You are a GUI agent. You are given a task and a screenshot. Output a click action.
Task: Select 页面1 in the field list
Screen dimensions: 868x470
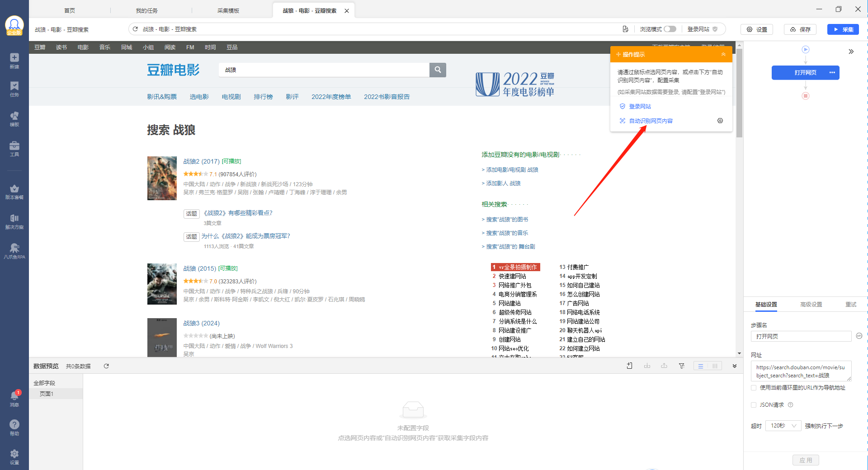pos(56,394)
